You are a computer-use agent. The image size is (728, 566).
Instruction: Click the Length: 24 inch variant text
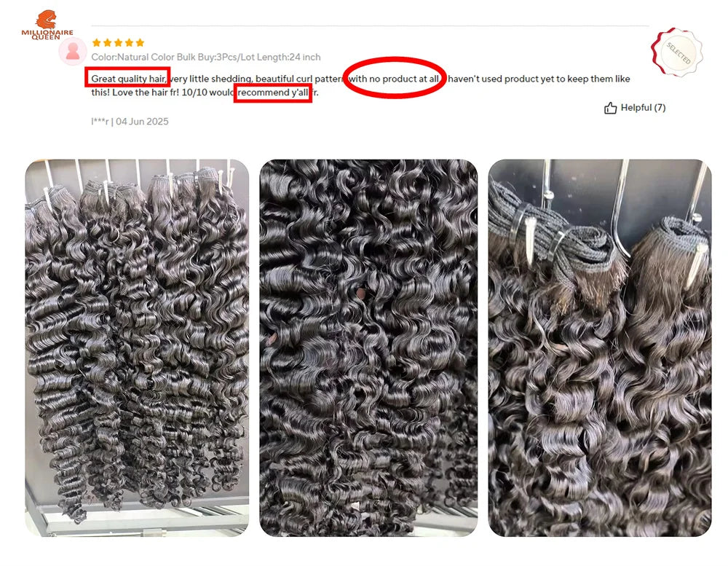(x=289, y=57)
